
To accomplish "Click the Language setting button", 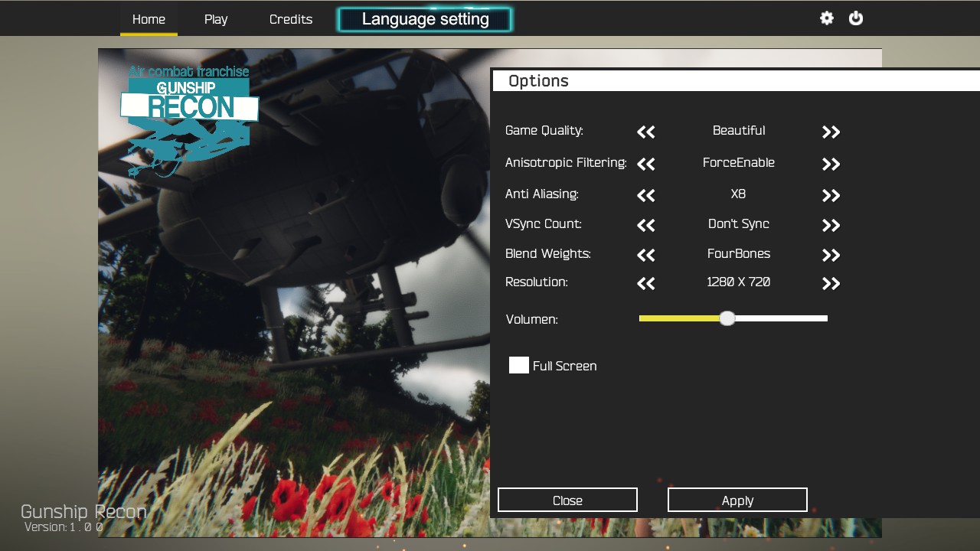I will tap(425, 20).
